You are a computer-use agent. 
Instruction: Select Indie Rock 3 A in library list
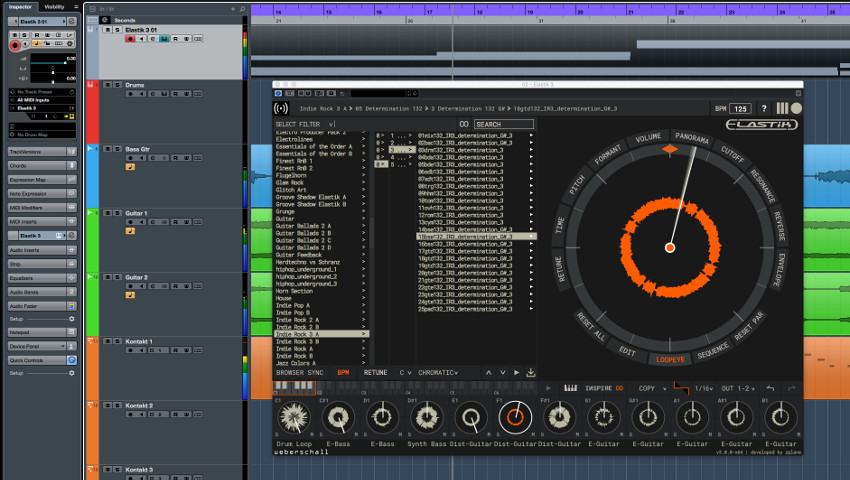tap(321, 334)
